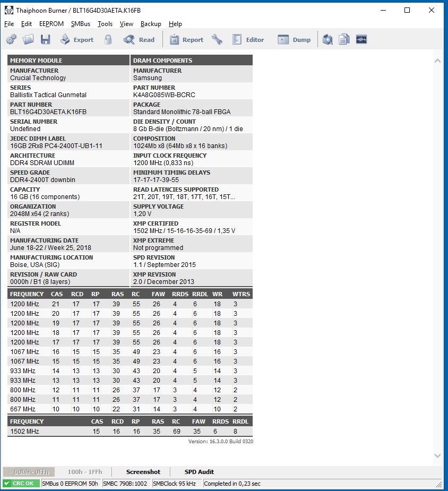
Task: Click the MEMORY MODULE section header
Action: coord(68,60)
